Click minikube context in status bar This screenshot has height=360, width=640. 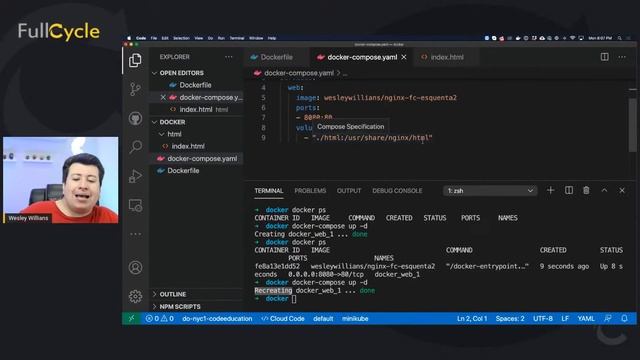click(x=355, y=318)
